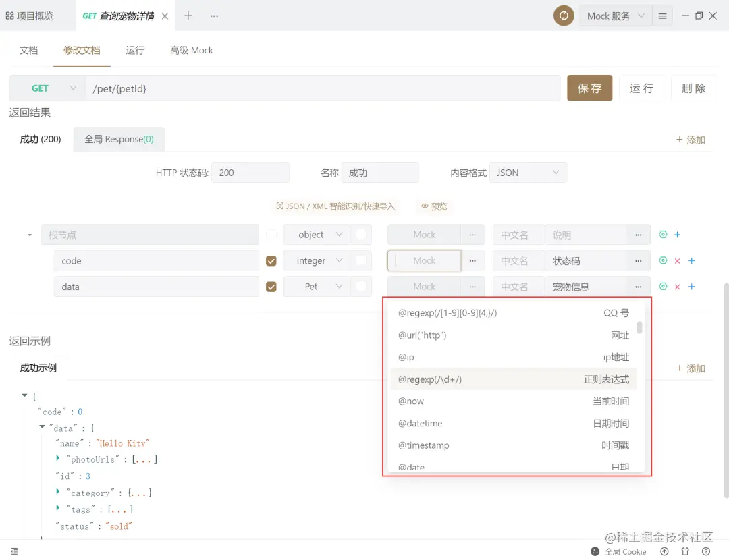Open the hamburger menu next to Mock 服务
The image size is (729, 560).
(663, 16)
